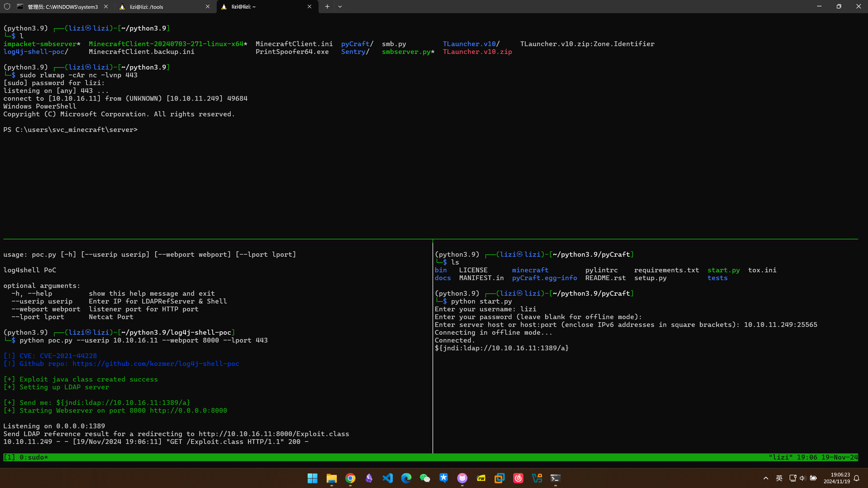Open Visual Studio Code from taskbar
868x488 pixels.
pyautogui.click(x=387, y=478)
